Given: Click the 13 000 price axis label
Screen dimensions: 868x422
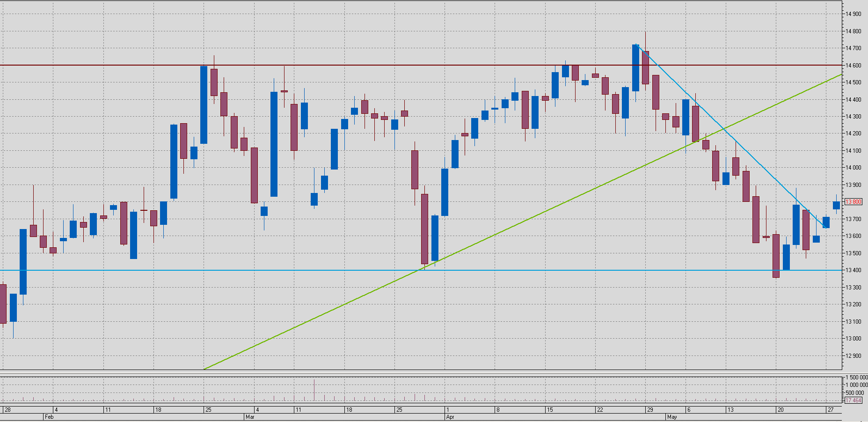Looking at the screenshot, I should pos(853,339).
